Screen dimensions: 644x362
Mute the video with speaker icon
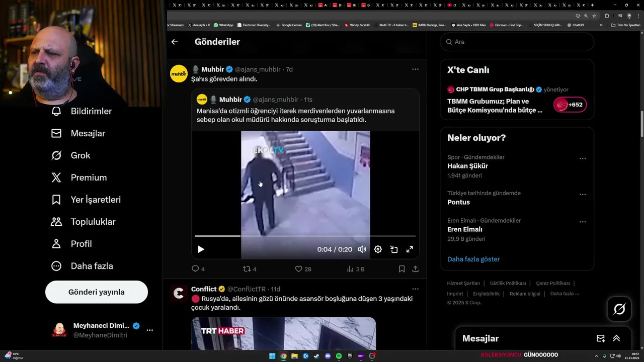pyautogui.click(x=362, y=249)
